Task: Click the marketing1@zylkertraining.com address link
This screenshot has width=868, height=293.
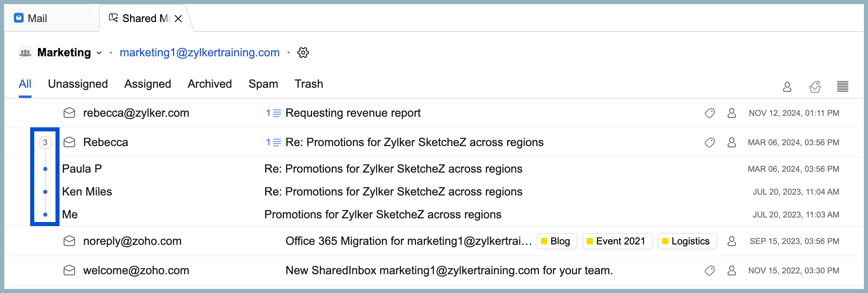Action: (x=199, y=53)
